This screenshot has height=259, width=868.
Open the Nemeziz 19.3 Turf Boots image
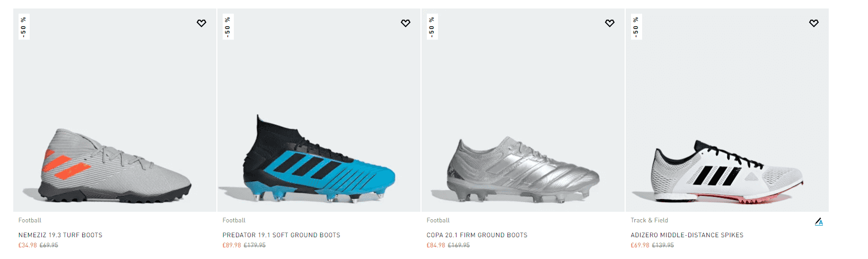point(115,165)
